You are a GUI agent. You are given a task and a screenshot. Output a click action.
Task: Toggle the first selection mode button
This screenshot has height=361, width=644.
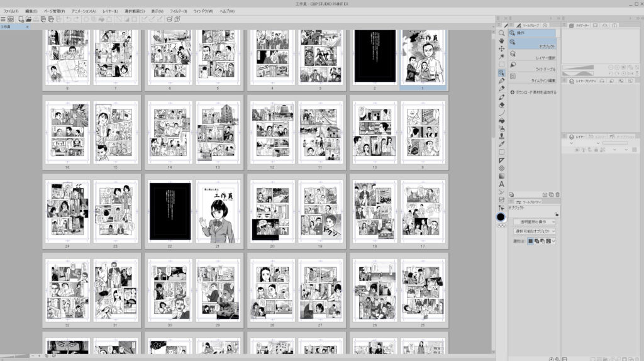click(x=530, y=241)
